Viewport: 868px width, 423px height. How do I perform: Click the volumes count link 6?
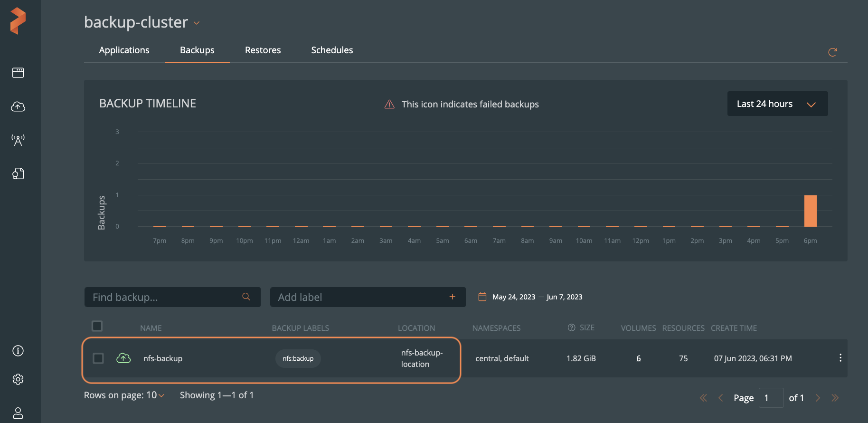pyautogui.click(x=638, y=358)
